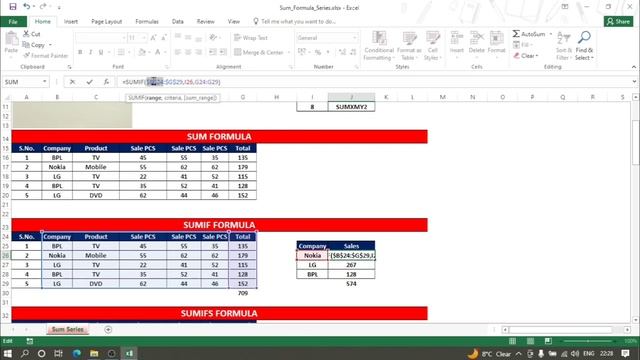The image size is (640, 360).
Task: Click the Sort & Filter icon
Action: [x=563, y=38]
